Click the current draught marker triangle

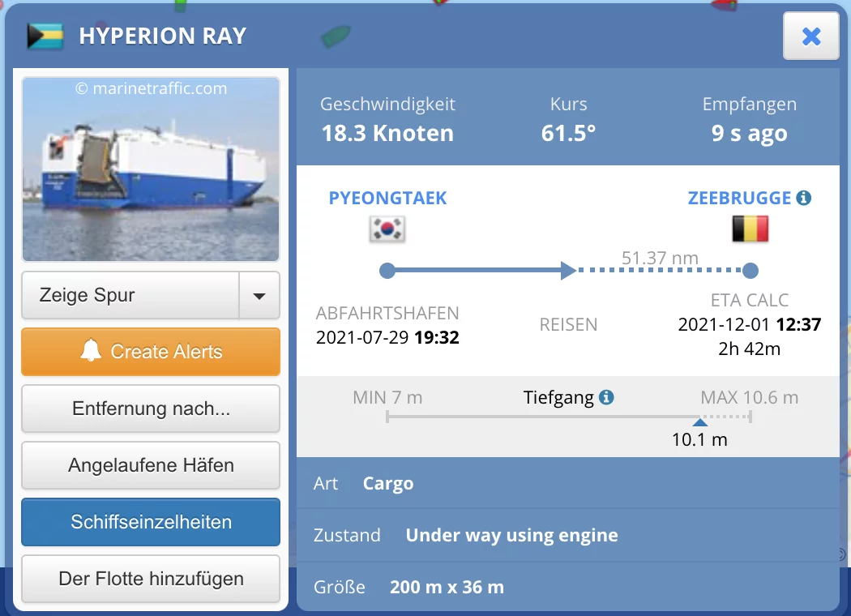point(699,421)
